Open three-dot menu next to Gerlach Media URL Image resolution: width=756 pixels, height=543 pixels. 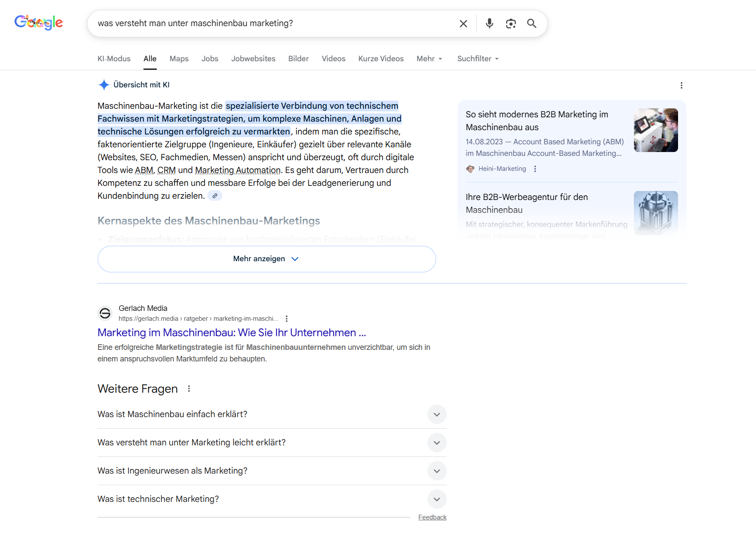[287, 319]
